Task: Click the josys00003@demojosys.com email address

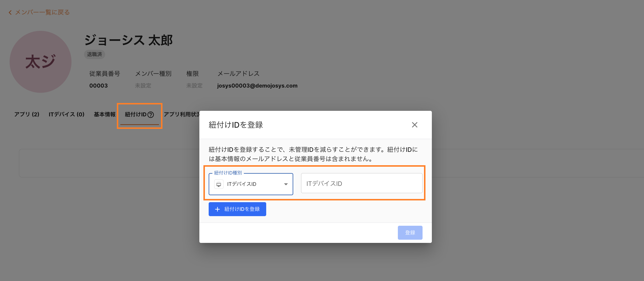Action: 257,86
